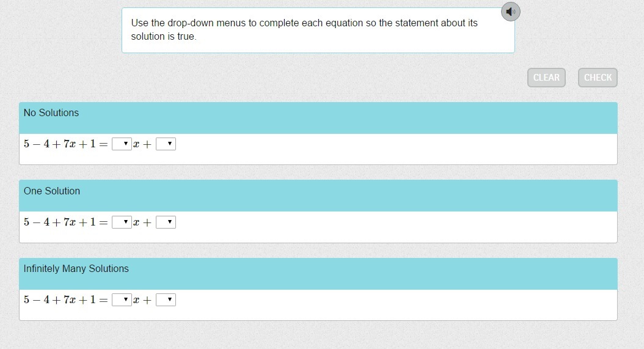
Task: Click the One Solution header bar
Action: pyautogui.click(x=318, y=196)
